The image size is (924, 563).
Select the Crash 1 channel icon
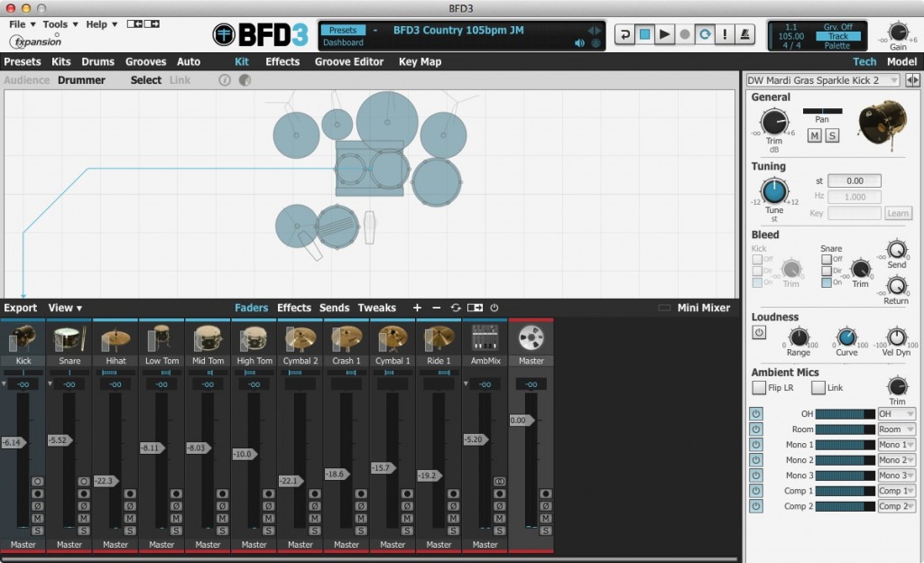coord(346,338)
